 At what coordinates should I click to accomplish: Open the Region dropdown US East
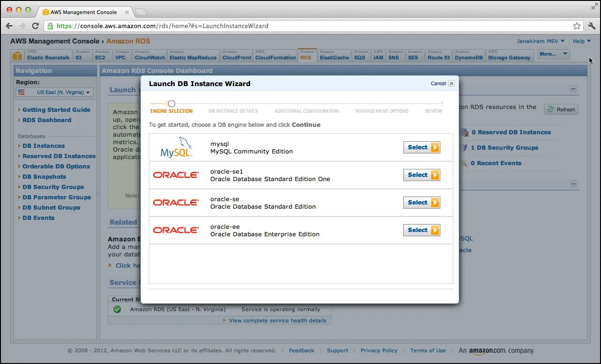(x=55, y=92)
